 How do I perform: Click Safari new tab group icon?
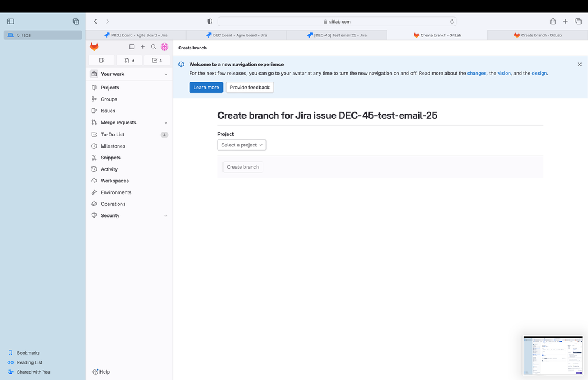(x=76, y=21)
